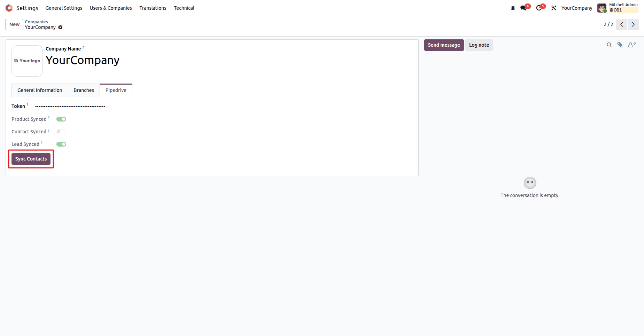This screenshot has width=644, height=336.
Task: Click Log note button
Action: tap(479, 45)
